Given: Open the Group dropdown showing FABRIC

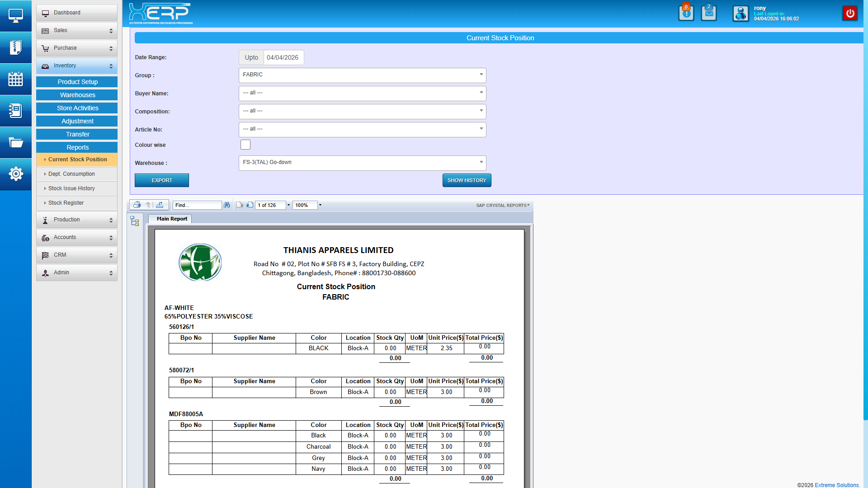Looking at the screenshot, I should [x=362, y=75].
